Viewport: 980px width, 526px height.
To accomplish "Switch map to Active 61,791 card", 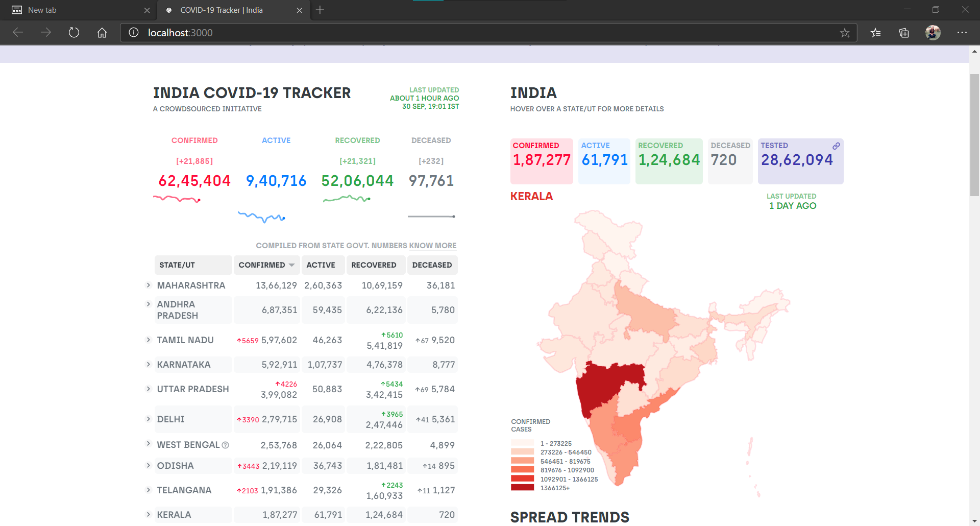I will (604, 161).
